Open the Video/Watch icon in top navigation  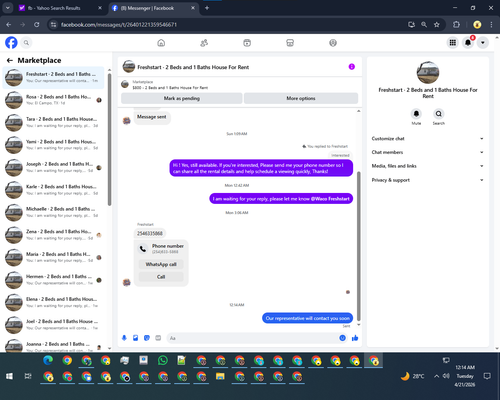coord(247,43)
